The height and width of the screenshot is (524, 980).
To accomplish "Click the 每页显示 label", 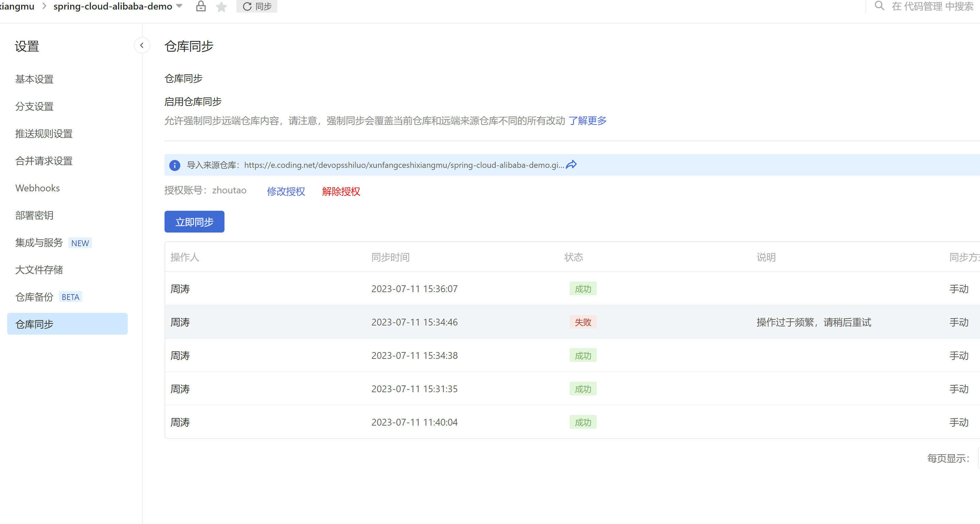I will click(x=948, y=458).
